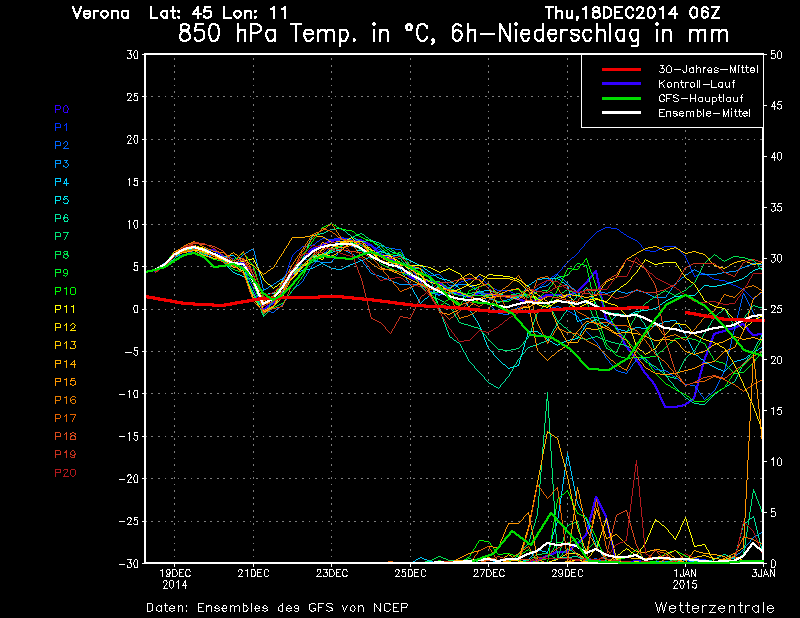The height and width of the screenshot is (618, 800).
Task: Click the 27DEC x-axis label
Action: [x=488, y=573]
